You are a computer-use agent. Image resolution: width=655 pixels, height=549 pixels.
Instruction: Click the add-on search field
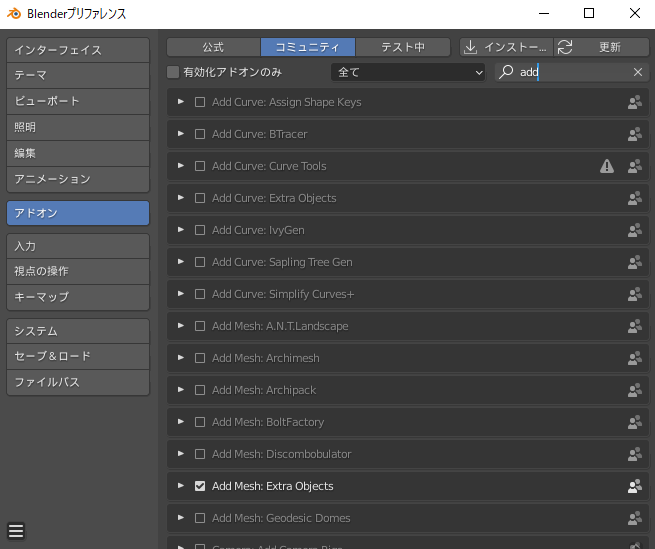(x=572, y=72)
